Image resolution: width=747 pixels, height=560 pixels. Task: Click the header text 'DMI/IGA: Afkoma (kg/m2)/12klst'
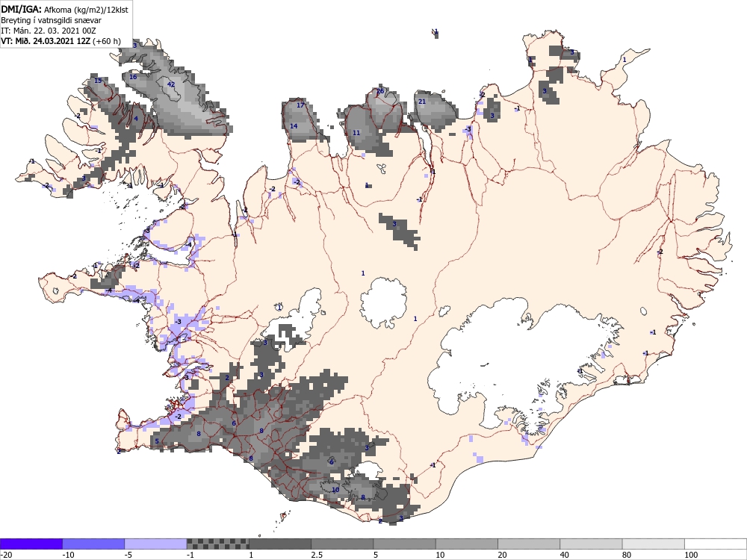pos(64,9)
